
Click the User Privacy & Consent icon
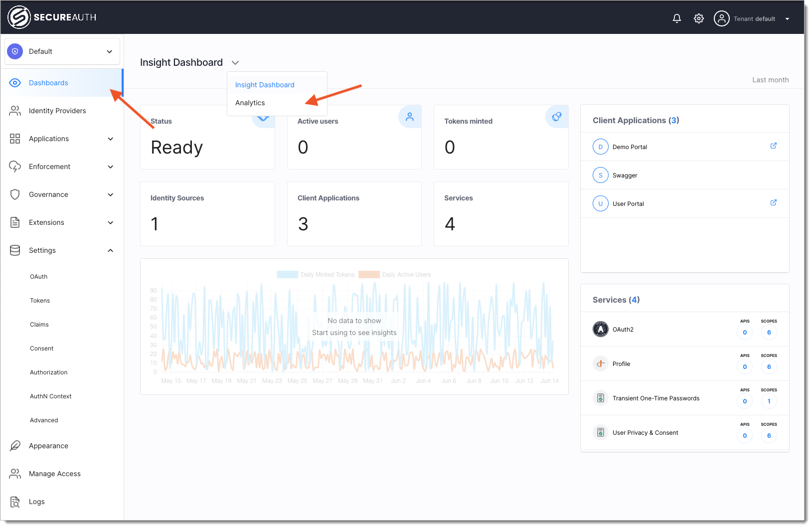click(601, 432)
